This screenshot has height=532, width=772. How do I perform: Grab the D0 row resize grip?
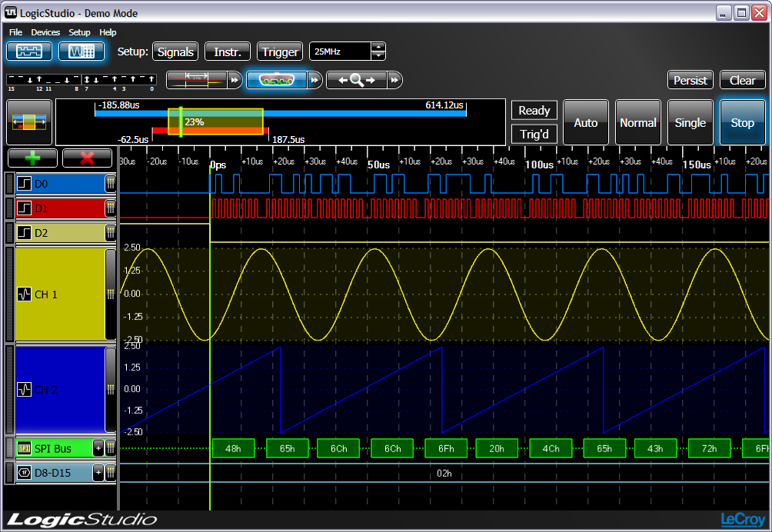[110, 184]
